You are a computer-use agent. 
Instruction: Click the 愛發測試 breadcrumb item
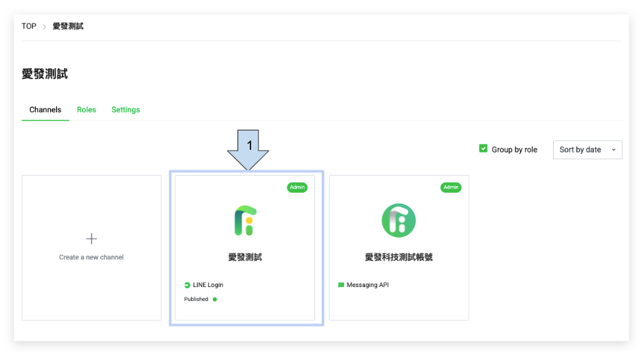point(68,26)
